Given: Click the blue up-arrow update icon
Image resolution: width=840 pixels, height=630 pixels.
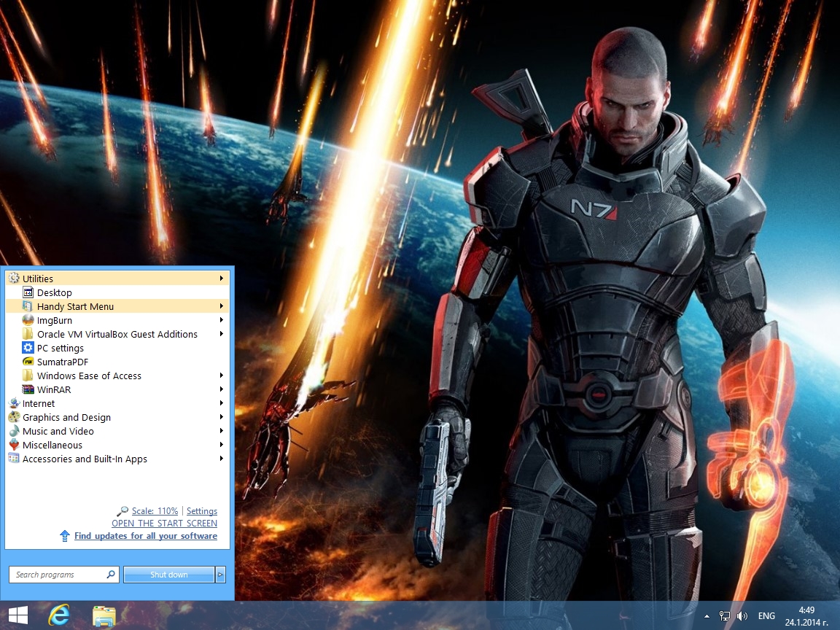Looking at the screenshot, I should click(x=65, y=536).
